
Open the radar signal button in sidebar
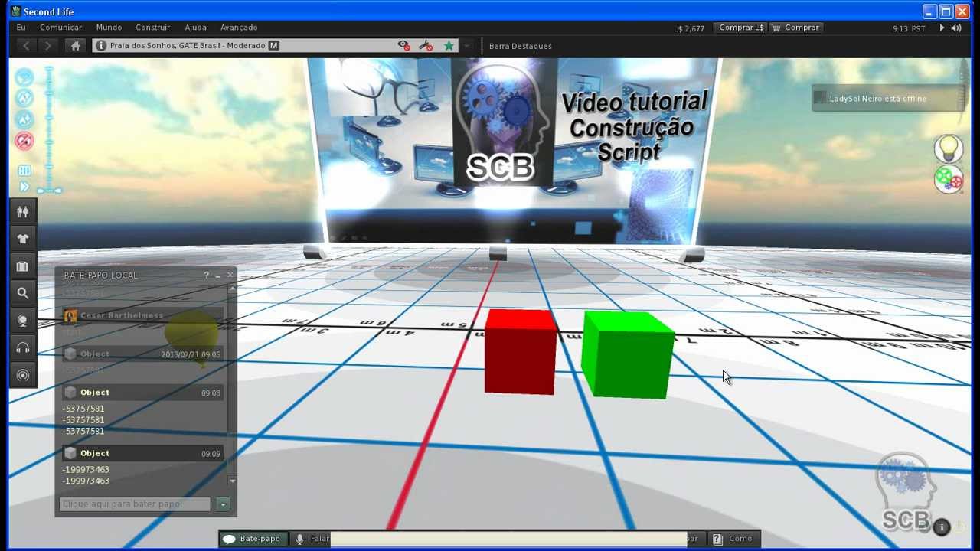click(x=23, y=375)
